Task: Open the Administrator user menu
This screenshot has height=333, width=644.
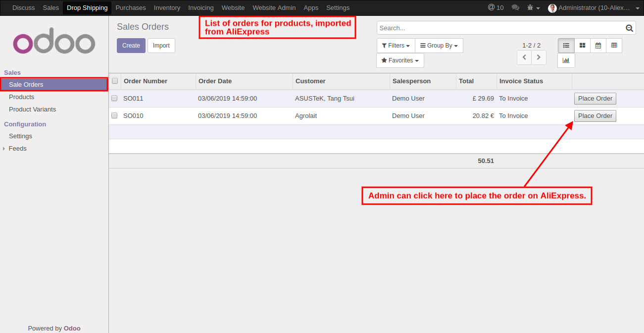Action: click(x=594, y=8)
